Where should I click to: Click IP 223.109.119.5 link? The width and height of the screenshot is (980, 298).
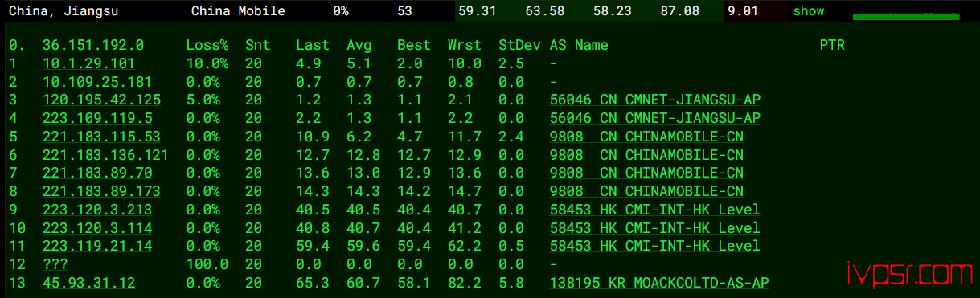coord(97,118)
